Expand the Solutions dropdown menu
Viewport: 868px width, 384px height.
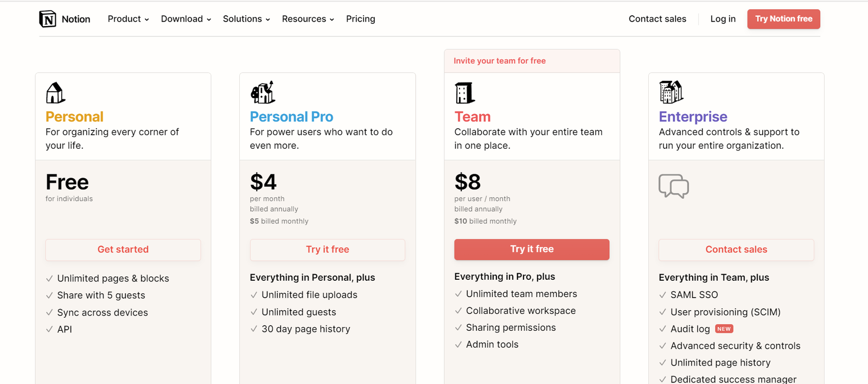coord(246,19)
